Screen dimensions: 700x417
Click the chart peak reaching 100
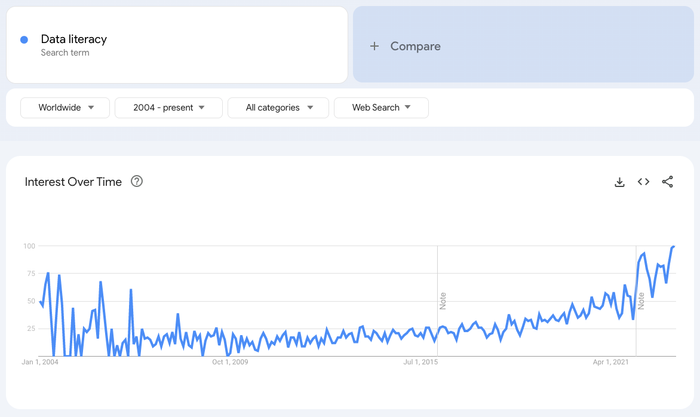tap(673, 246)
